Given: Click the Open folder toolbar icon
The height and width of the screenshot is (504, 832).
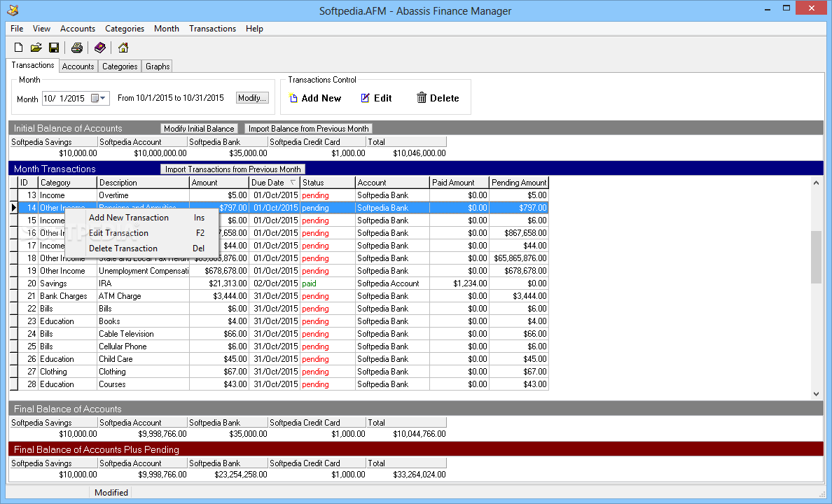Looking at the screenshot, I should point(36,48).
